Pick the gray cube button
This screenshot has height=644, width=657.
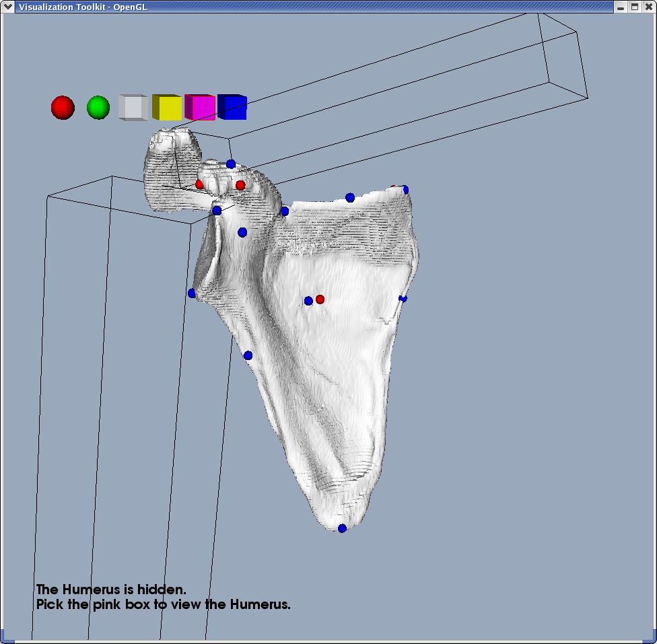[133, 107]
